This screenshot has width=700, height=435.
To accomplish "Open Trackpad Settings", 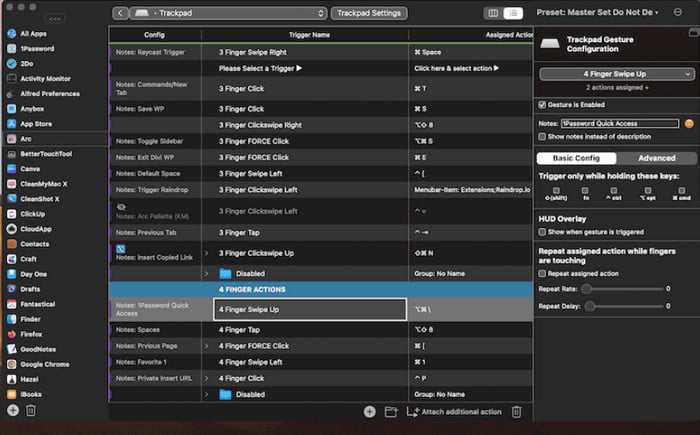I will tap(369, 13).
